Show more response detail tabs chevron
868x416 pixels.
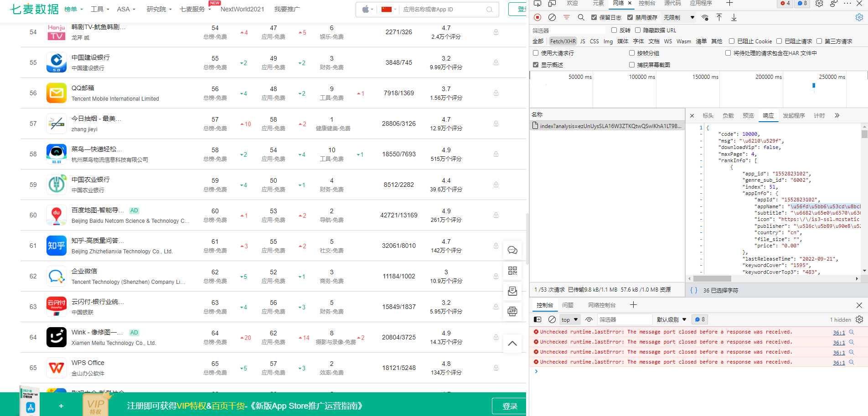click(x=837, y=115)
